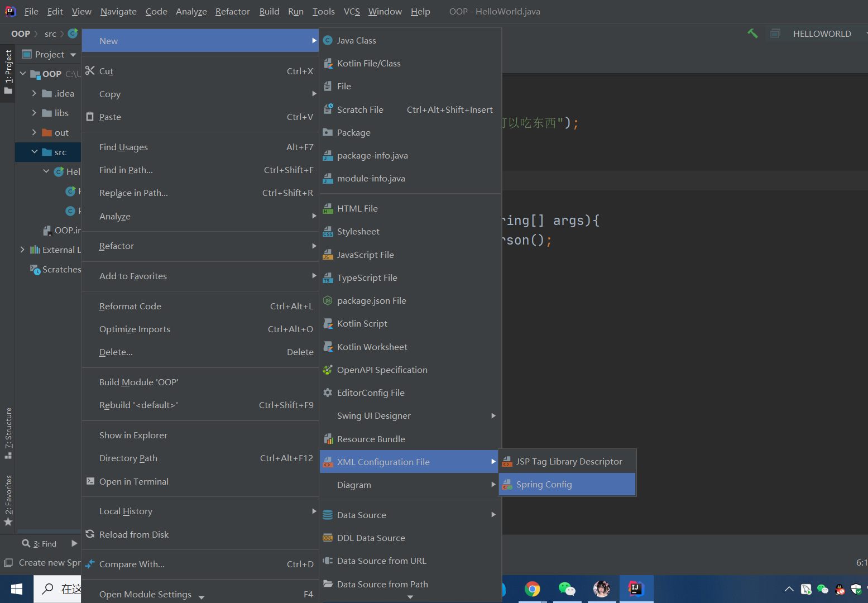Click the Data Source database icon

[328, 515]
